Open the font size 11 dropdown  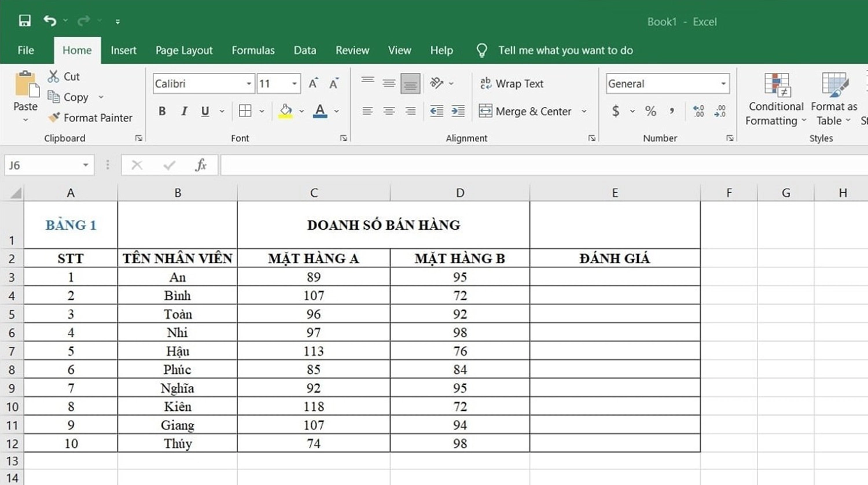tap(295, 84)
